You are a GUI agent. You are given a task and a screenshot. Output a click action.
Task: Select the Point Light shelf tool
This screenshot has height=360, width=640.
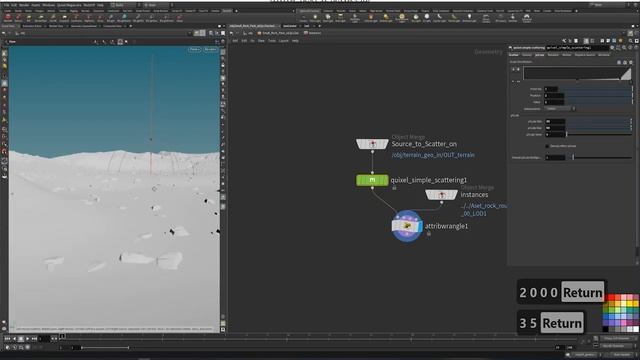tap(315, 18)
